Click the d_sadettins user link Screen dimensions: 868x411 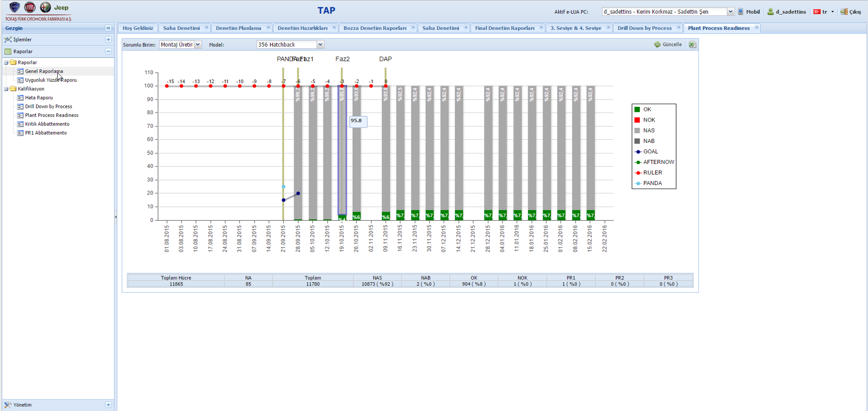[791, 12]
